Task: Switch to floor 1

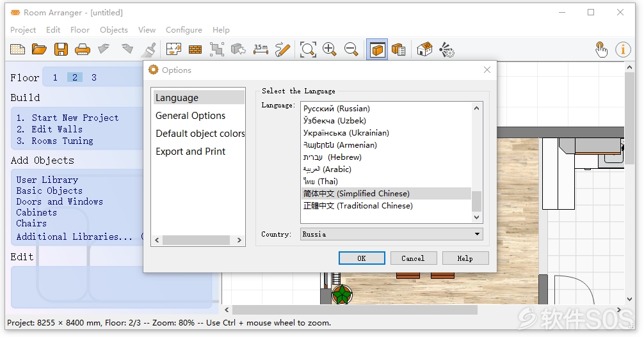Action: 55,77
